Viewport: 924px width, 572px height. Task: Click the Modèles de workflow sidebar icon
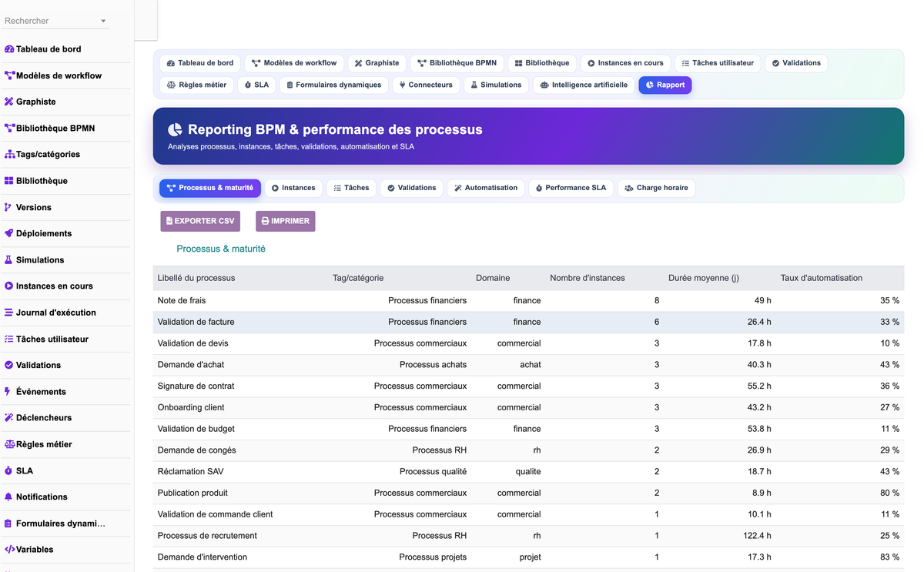(9, 75)
